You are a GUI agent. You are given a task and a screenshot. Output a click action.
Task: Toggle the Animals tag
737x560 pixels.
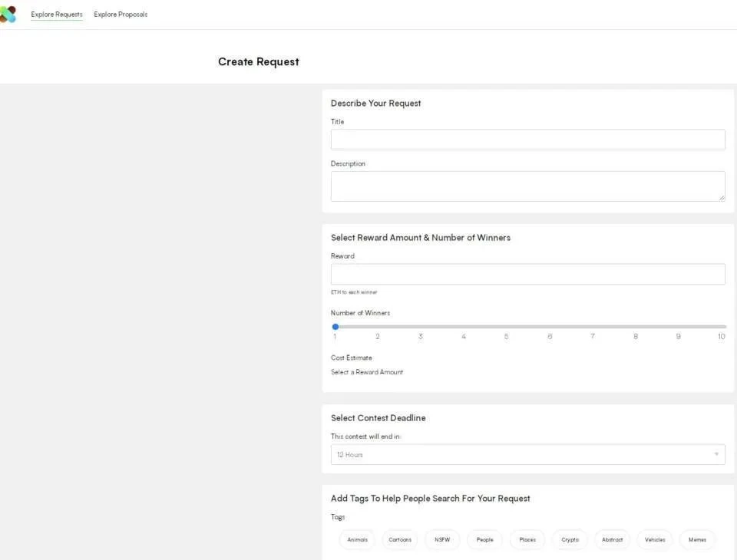(x=358, y=540)
